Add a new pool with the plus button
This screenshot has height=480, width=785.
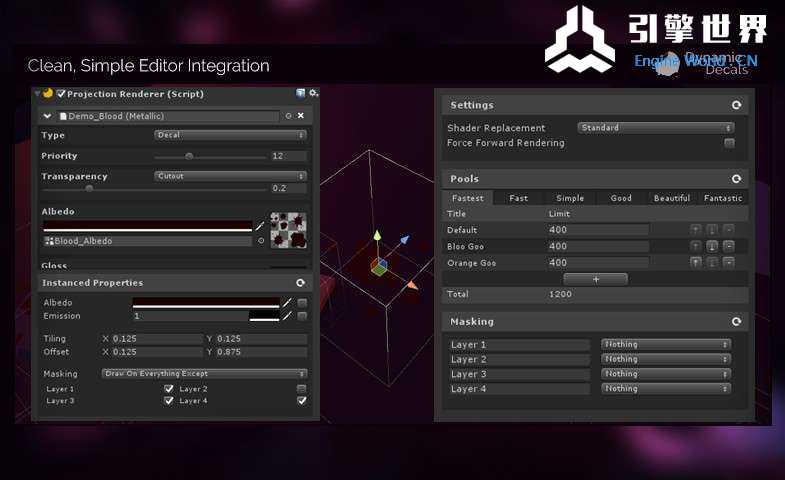point(596,280)
